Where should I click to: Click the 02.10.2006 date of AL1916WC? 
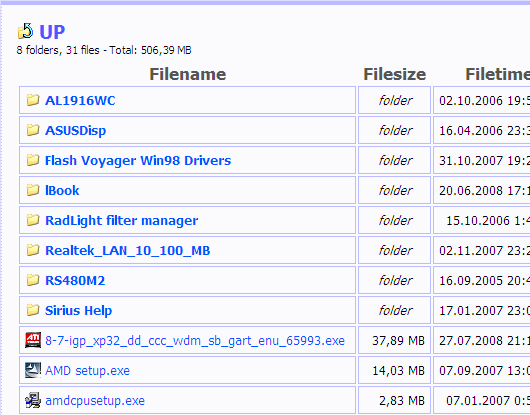tap(484, 100)
